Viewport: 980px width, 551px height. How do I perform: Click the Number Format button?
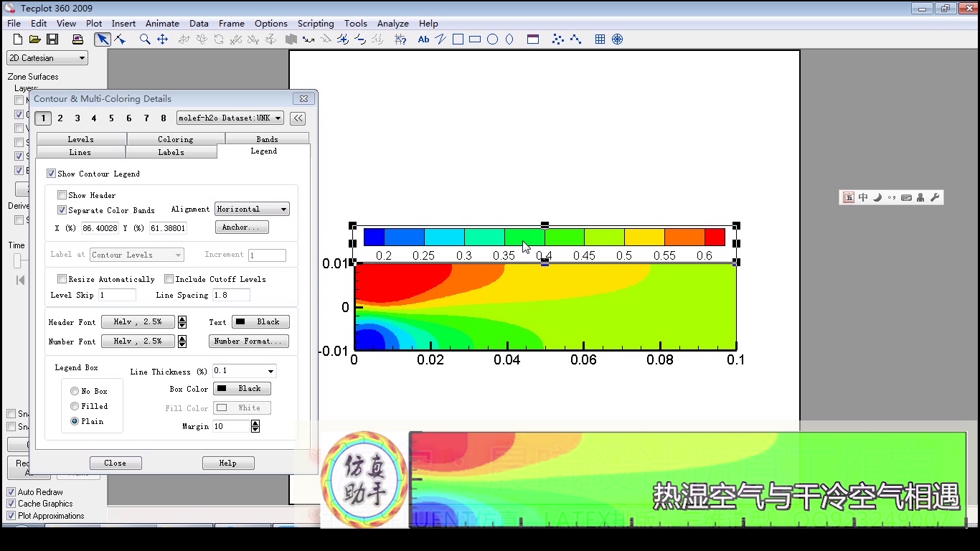point(248,342)
